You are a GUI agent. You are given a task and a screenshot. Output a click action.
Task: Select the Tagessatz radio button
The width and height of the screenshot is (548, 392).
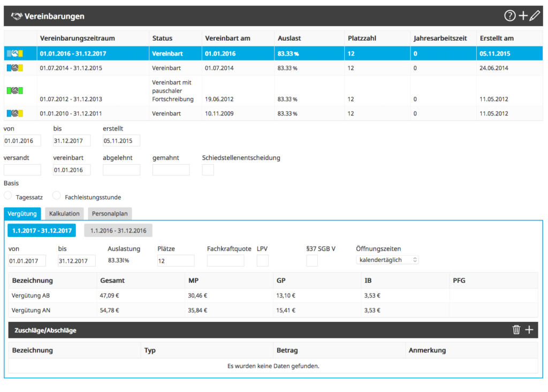tap(8, 196)
